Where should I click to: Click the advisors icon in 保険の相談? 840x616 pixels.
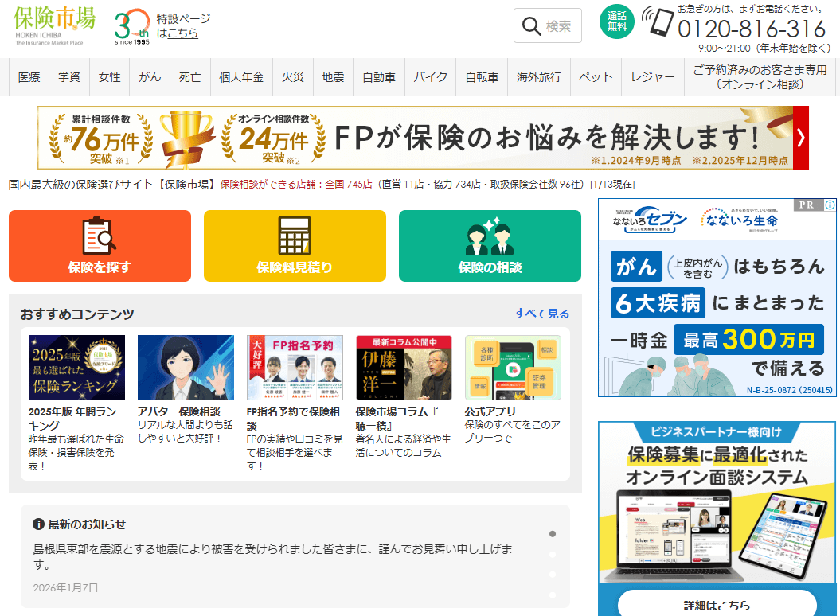490,235
